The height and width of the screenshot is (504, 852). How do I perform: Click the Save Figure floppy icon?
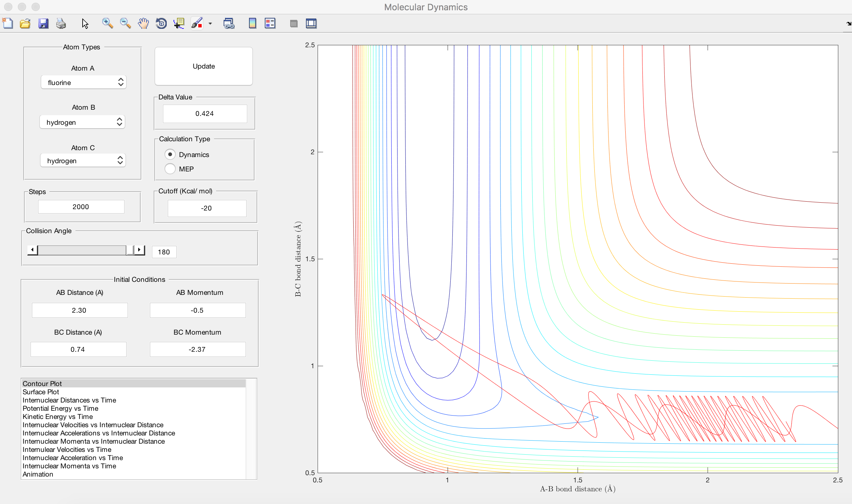pyautogui.click(x=43, y=23)
